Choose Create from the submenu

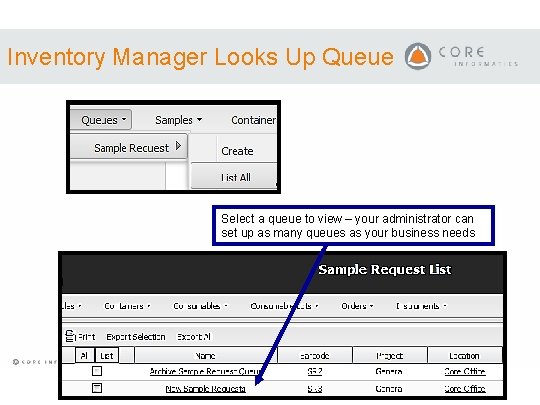237,151
